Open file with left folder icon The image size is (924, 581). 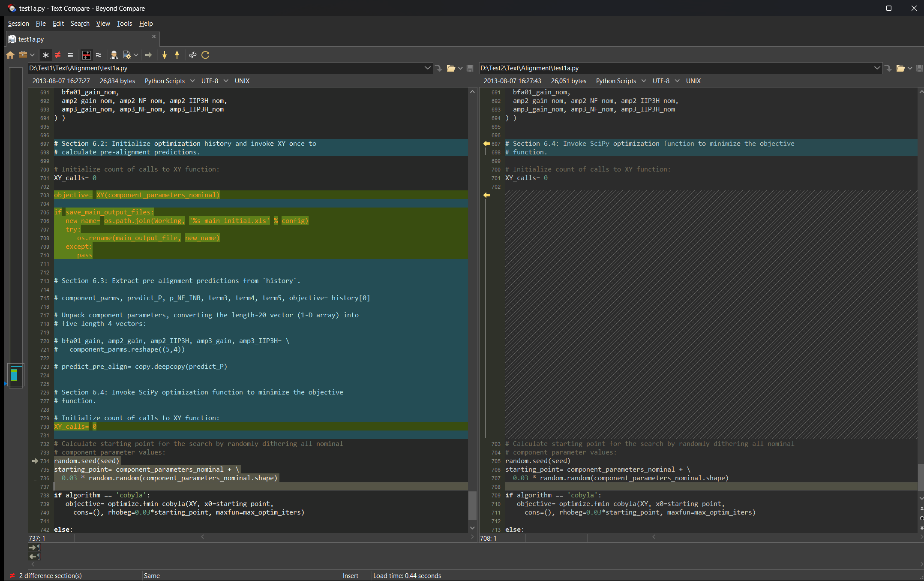point(451,68)
